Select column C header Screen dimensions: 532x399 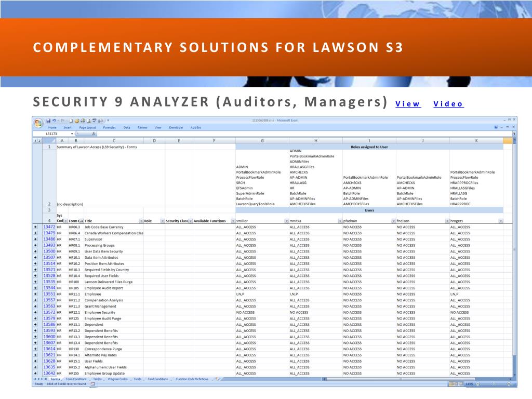tap(114, 140)
